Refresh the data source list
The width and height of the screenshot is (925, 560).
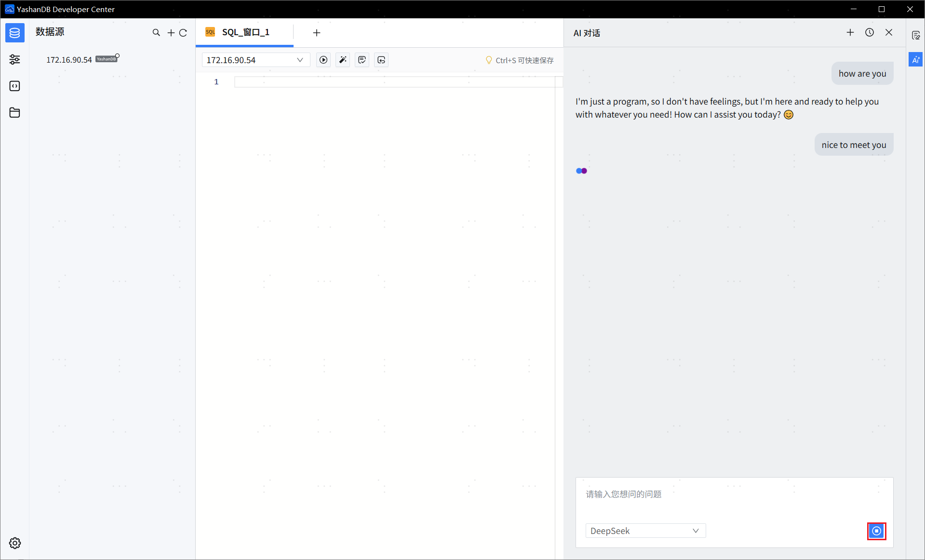click(x=183, y=33)
